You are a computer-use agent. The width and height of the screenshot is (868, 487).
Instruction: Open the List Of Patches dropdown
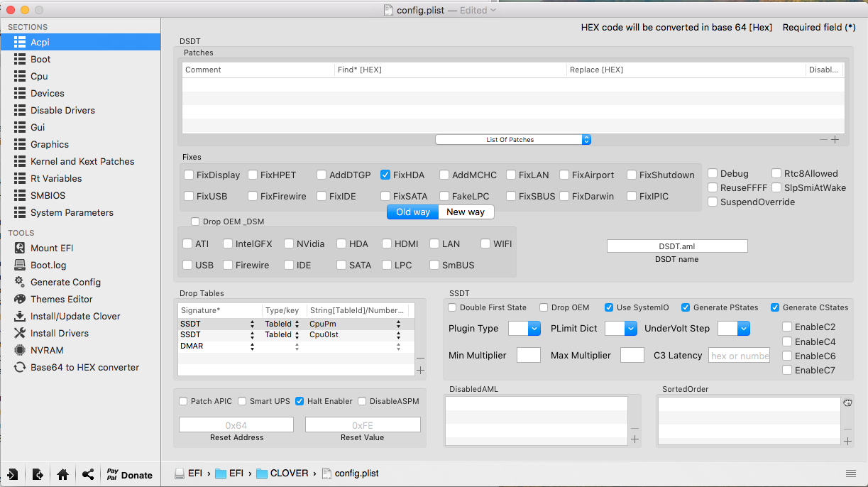(512, 140)
